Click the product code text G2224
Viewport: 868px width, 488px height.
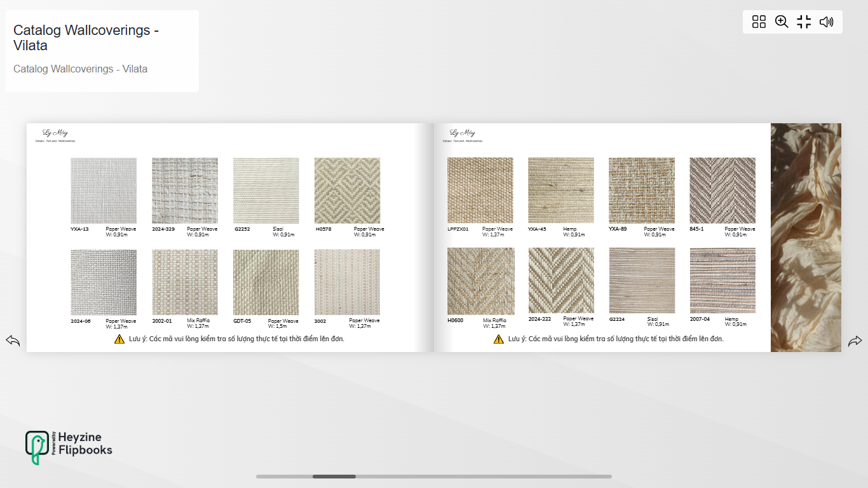pyautogui.click(x=617, y=319)
